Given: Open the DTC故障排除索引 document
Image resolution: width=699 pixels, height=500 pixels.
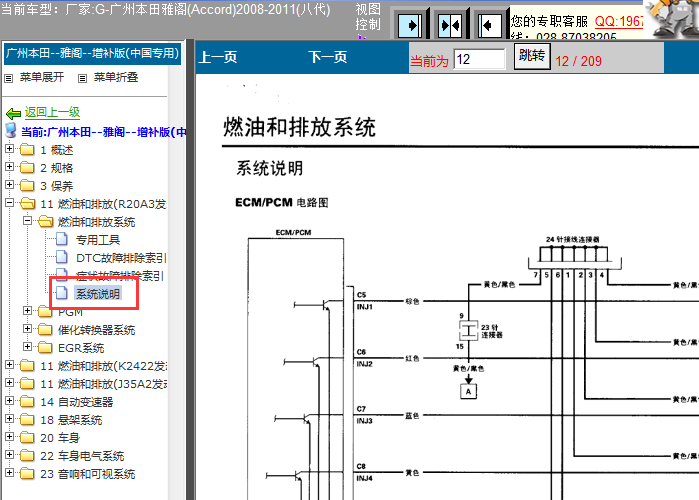Looking at the screenshot, I should point(121,258).
